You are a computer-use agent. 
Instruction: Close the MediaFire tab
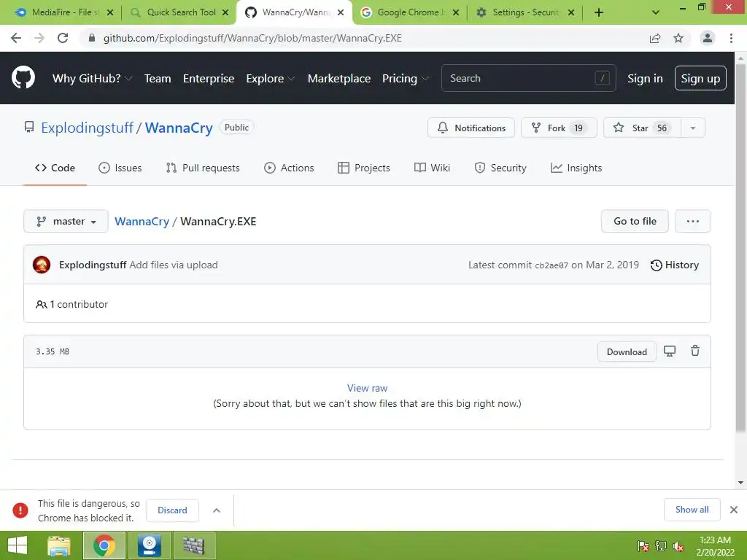click(x=110, y=12)
